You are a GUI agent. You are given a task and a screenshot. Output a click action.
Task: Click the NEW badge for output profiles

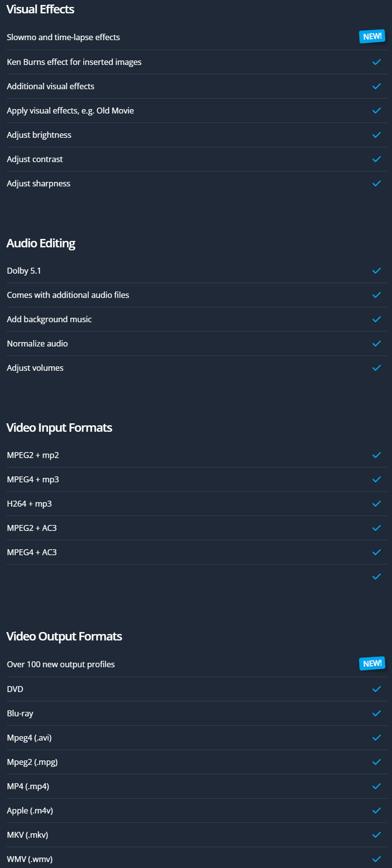(x=372, y=664)
